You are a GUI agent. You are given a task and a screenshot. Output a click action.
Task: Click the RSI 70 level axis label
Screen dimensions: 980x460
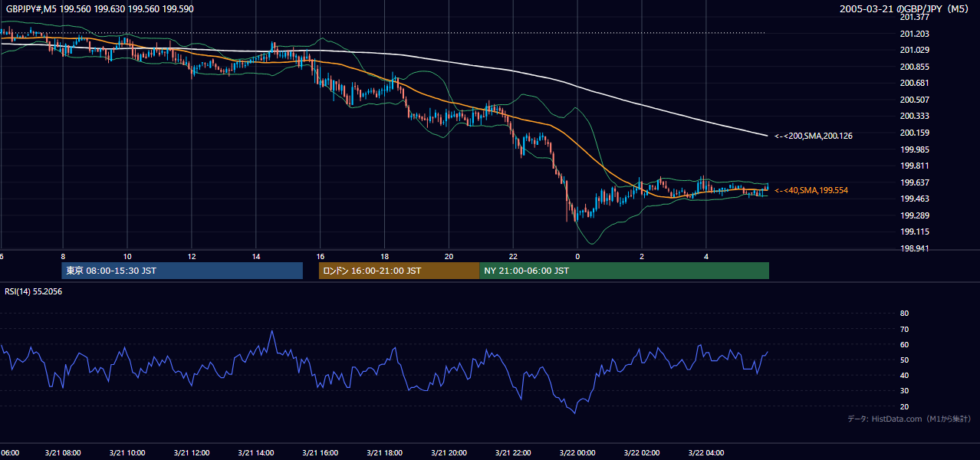[904, 329]
